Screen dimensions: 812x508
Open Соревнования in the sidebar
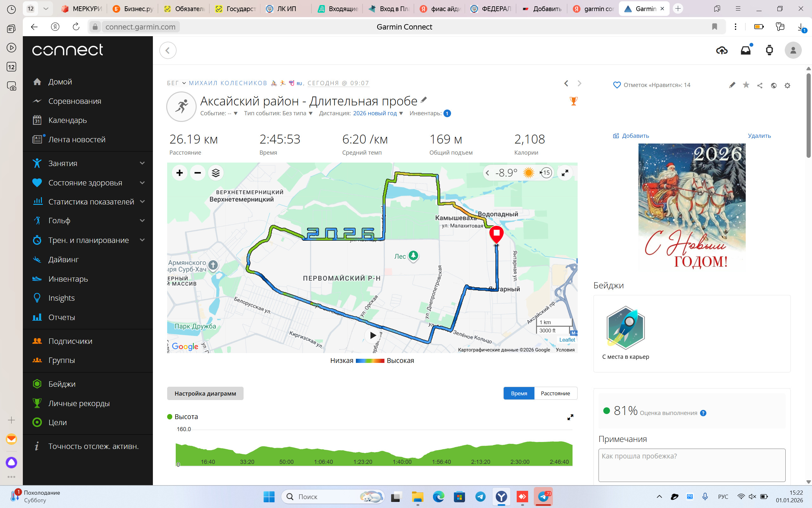coord(75,101)
